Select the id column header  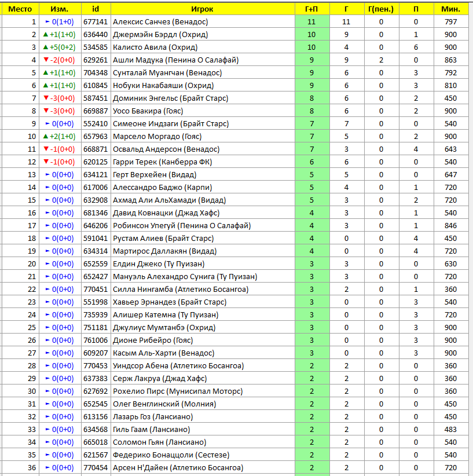(96, 9)
